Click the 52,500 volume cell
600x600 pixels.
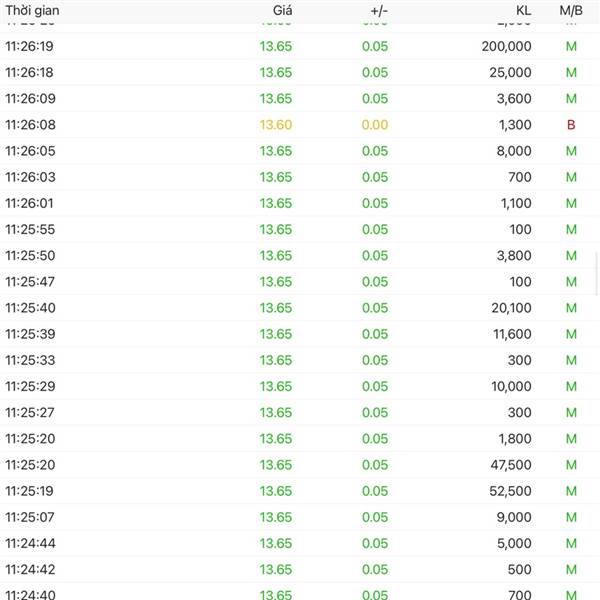pyautogui.click(x=510, y=491)
